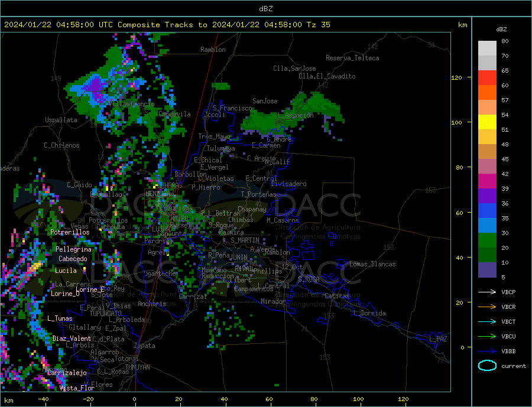The width and height of the screenshot is (532, 407).
Task: Click the blue VBBB arrow in the legend
Action: click(x=487, y=351)
